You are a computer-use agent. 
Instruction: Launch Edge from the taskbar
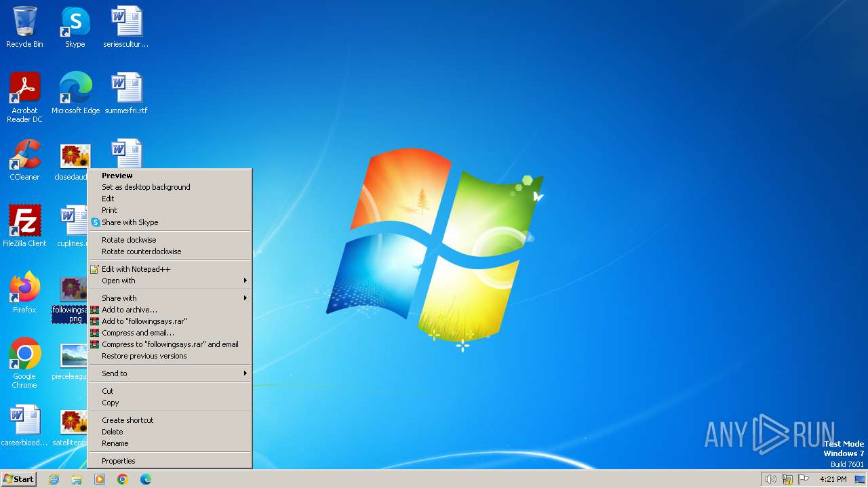click(x=146, y=479)
